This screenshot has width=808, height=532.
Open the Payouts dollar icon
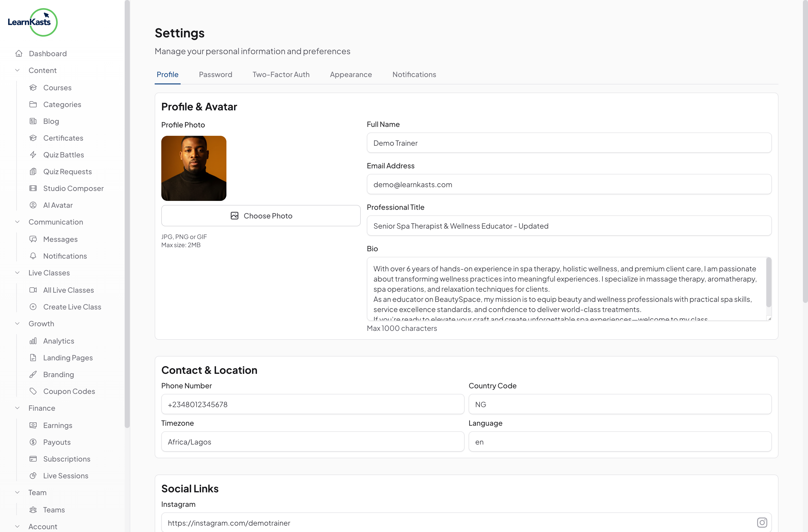tap(33, 442)
